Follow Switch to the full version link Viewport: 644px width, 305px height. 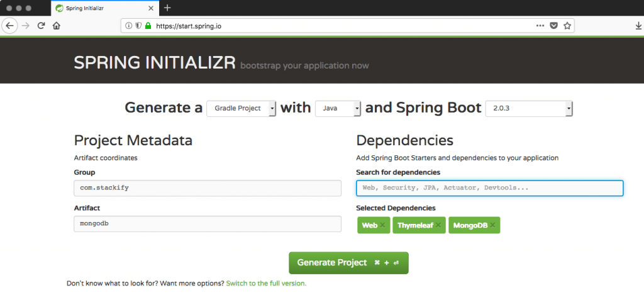(266, 283)
